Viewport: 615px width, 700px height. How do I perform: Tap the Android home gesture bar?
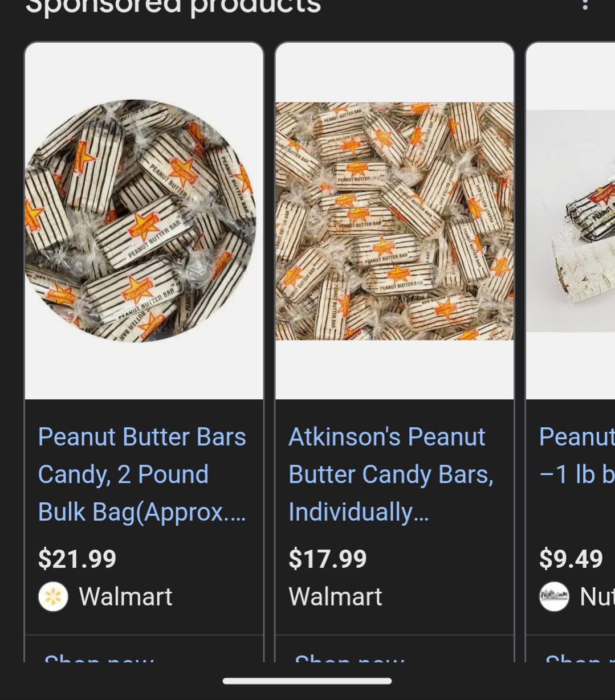[x=307, y=681]
